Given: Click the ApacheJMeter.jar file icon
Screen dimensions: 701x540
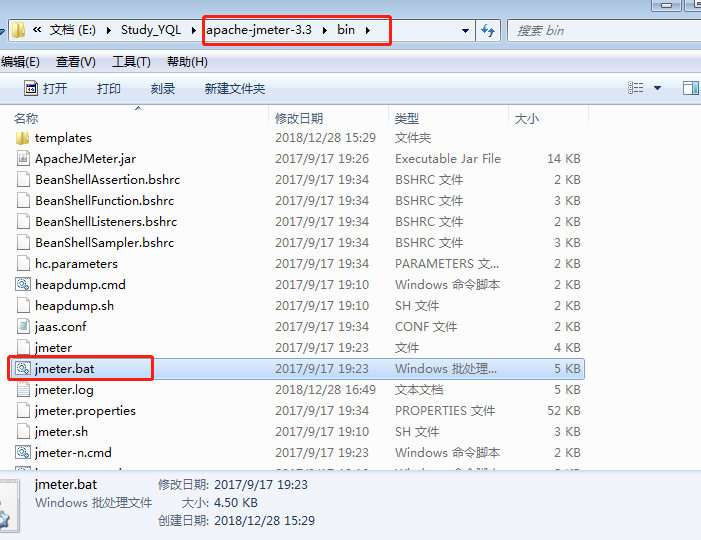Looking at the screenshot, I should click(x=23, y=159).
